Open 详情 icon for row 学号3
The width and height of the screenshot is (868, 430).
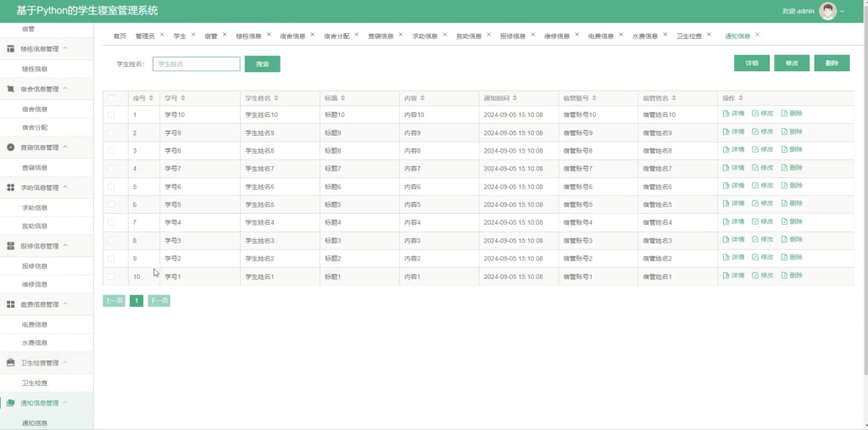[726, 239]
